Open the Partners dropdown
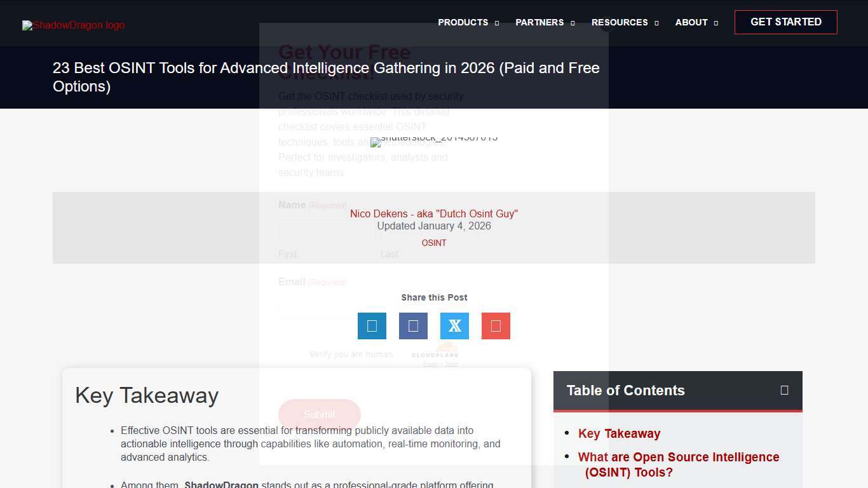This screenshot has height=488, width=868. [544, 22]
